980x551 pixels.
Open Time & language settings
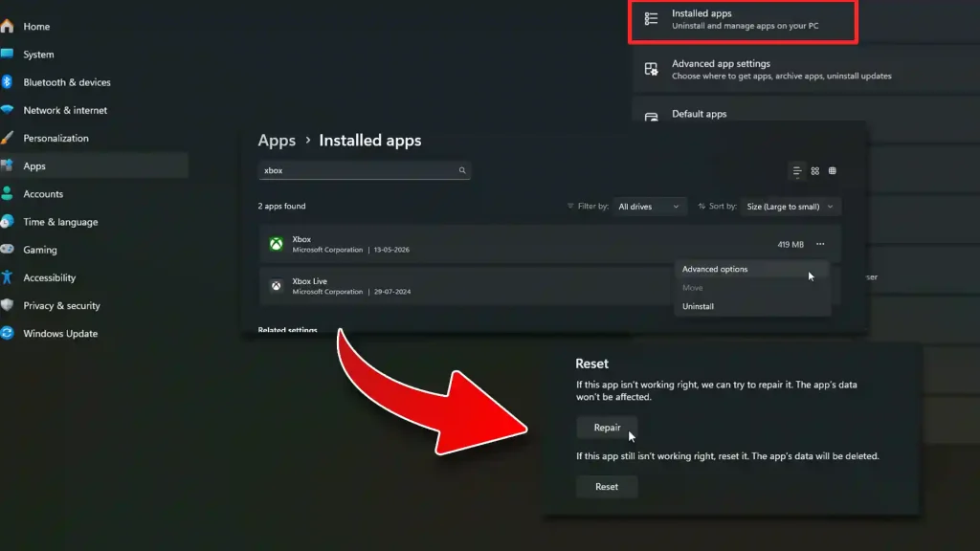tap(60, 222)
